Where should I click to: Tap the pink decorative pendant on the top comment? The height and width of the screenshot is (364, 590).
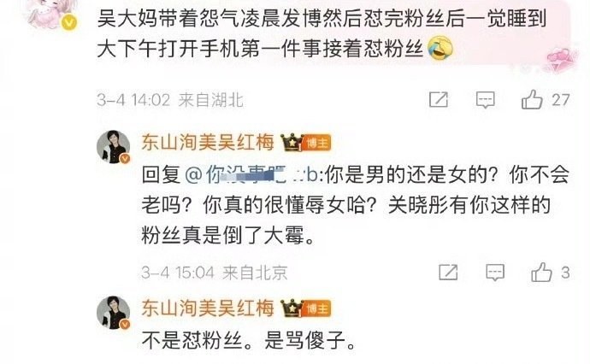pos(562,60)
